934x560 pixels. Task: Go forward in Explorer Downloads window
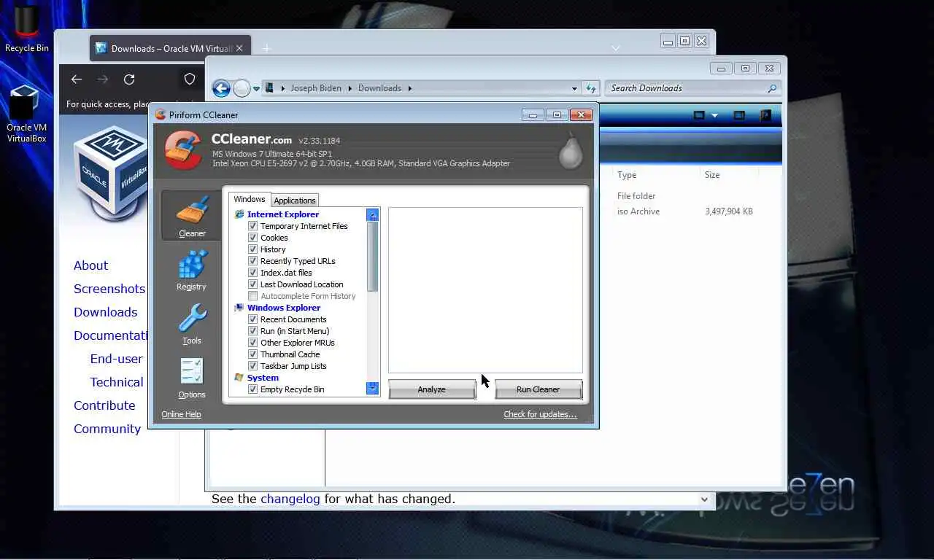click(242, 88)
